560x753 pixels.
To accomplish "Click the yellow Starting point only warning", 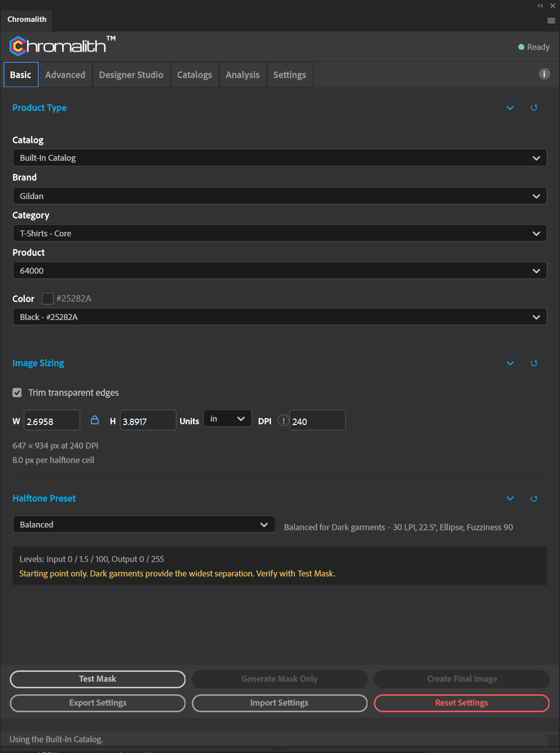I will point(178,574).
